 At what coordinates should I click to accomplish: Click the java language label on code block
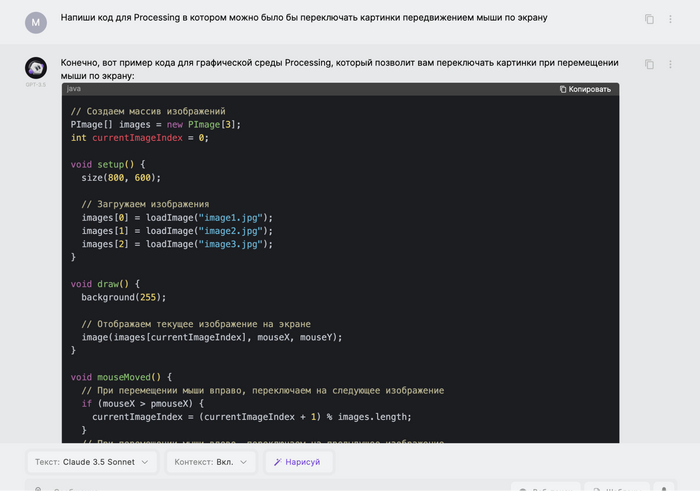click(74, 89)
